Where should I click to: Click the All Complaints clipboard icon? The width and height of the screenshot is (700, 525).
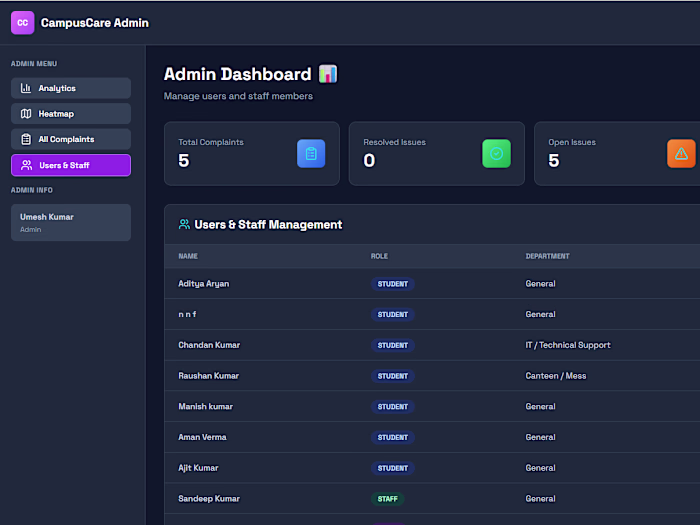point(26,139)
